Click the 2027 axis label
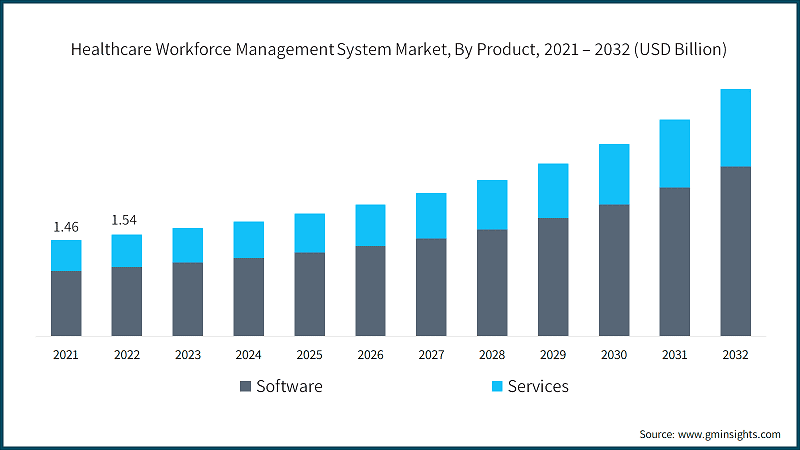Viewport: 800px width, 450px height. coord(431,355)
